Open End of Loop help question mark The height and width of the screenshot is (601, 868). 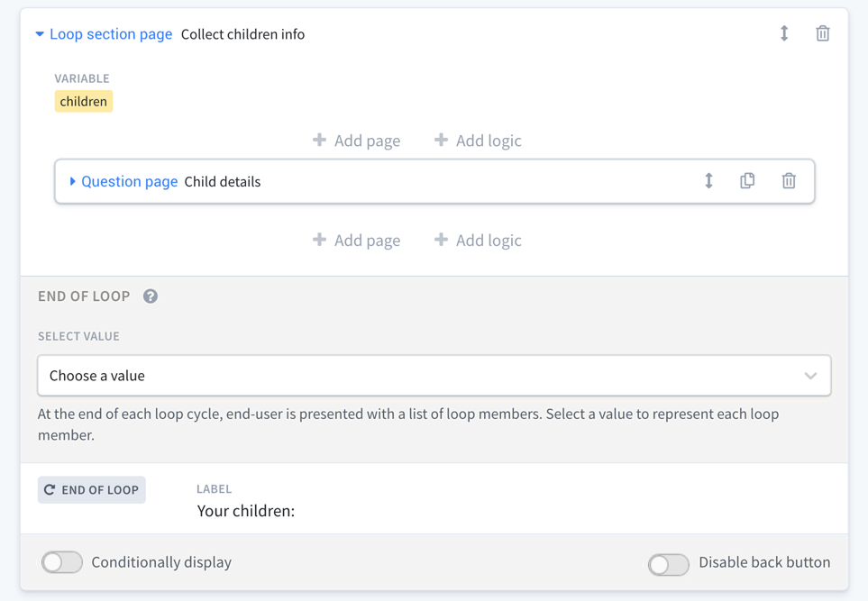tap(150, 296)
